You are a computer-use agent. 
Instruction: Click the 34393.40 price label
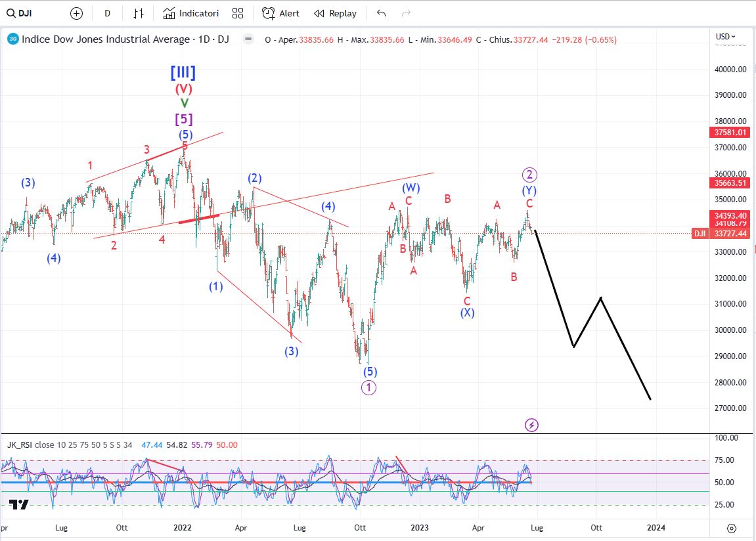(730, 215)
